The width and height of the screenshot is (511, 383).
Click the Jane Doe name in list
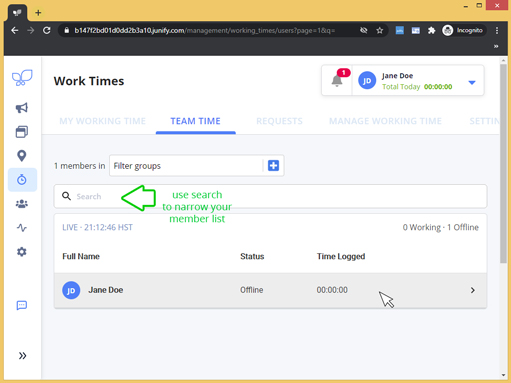106,290
